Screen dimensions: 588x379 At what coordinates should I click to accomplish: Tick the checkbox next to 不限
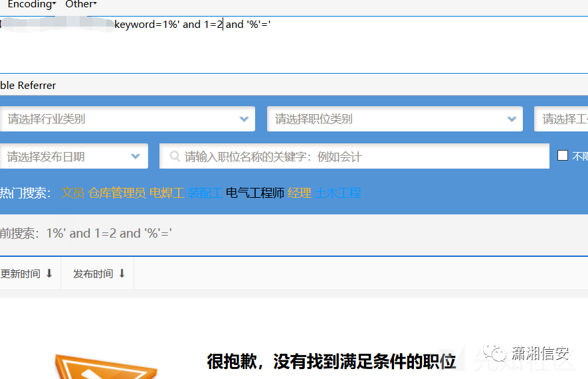click(563, 155)
